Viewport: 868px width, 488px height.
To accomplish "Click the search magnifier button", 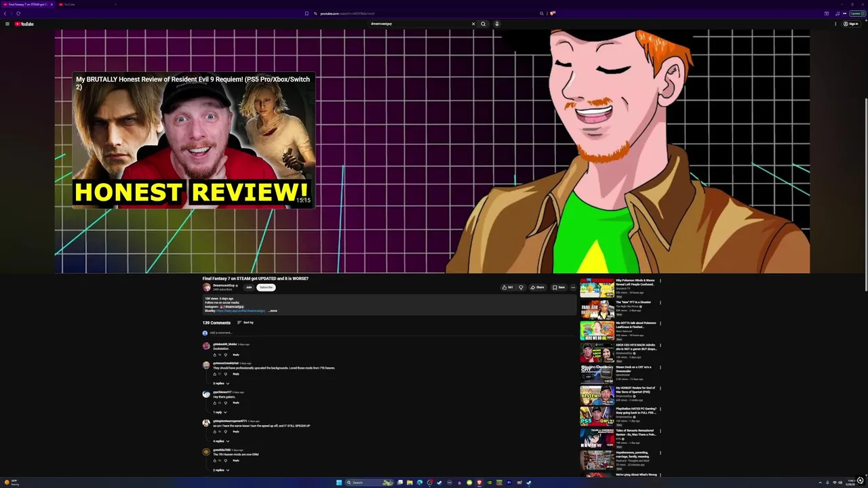I will tap(483, 24).
